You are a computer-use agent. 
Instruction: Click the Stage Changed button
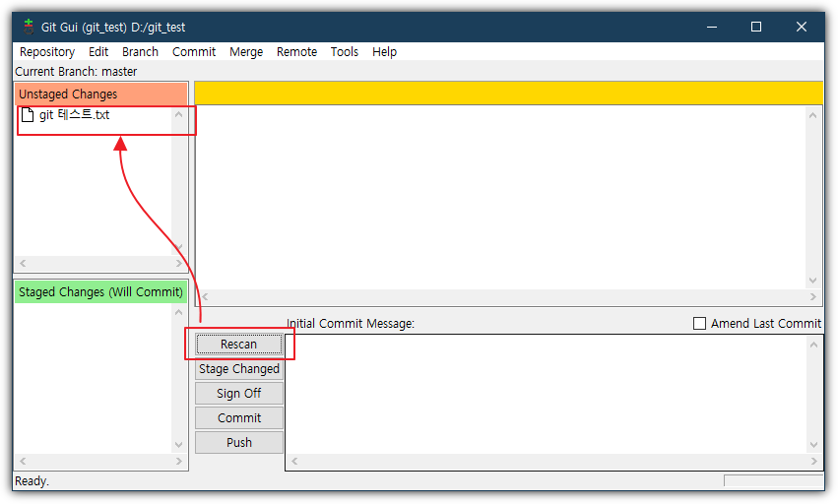pos(239,369)
